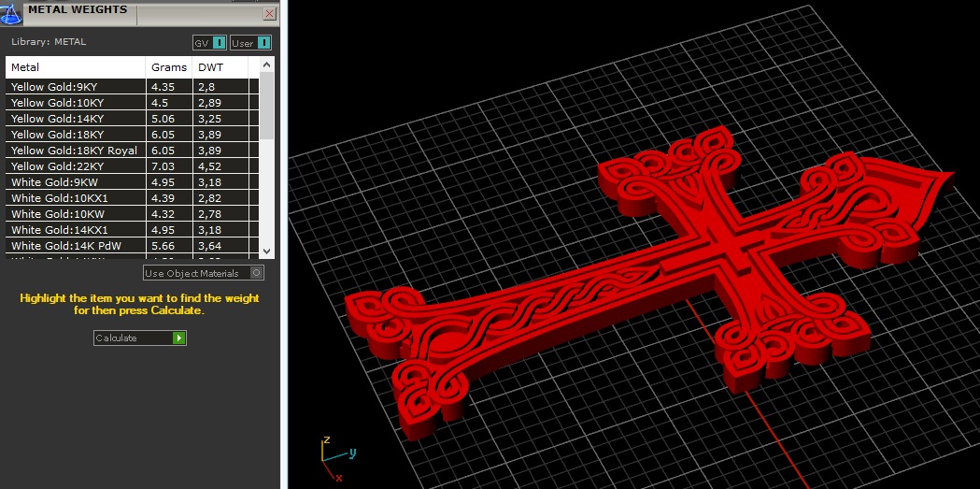The height and width of the screenshot is (489, 980).
Task: Click the metal list scrollbar thumb
Action: click(267, 105)
